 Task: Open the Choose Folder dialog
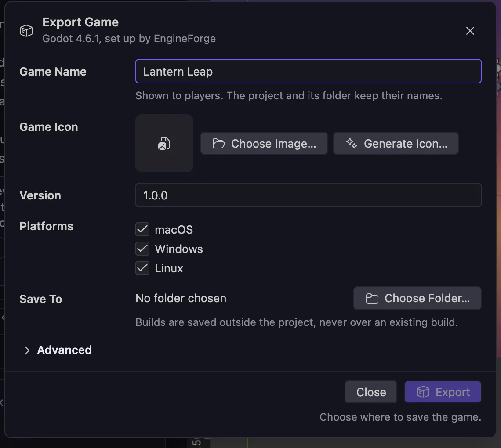(417, 298)
